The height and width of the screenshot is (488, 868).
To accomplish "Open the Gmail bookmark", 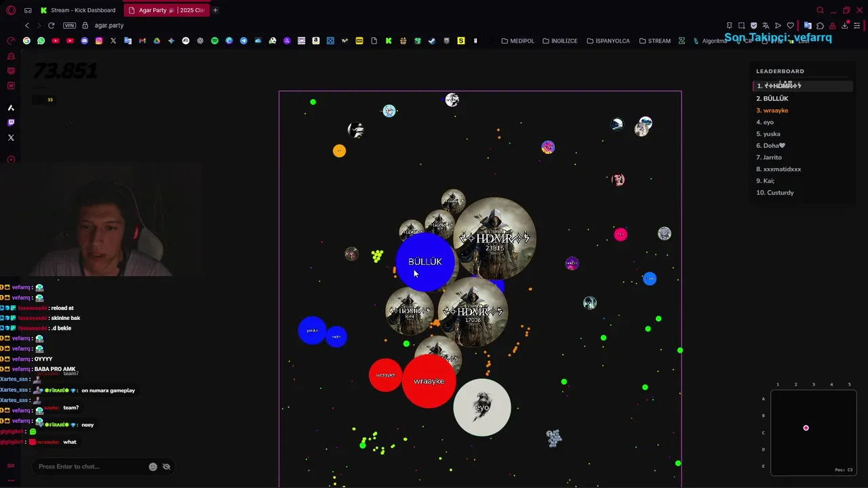I will coord(142,41).
